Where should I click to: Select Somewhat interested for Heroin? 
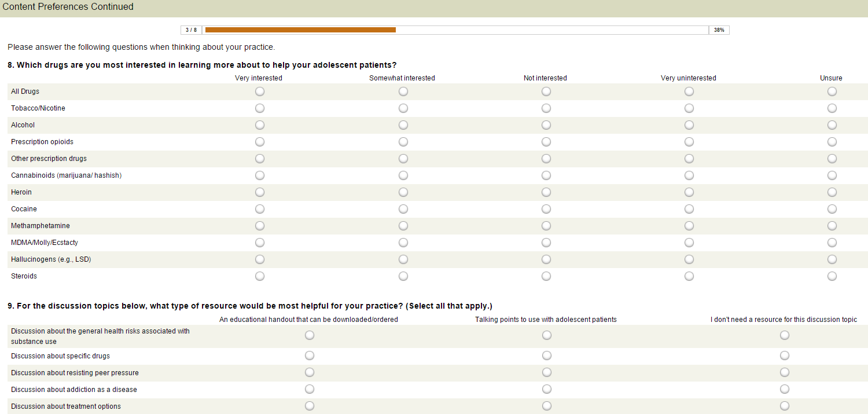tap(403, 192)
